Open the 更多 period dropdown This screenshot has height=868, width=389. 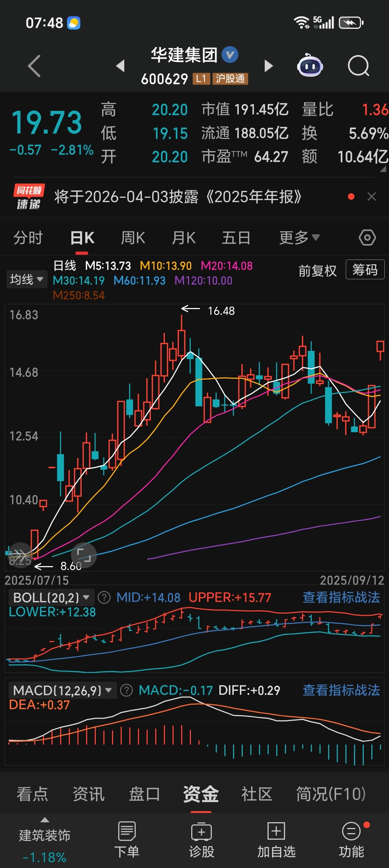click(x=299, y=238)
